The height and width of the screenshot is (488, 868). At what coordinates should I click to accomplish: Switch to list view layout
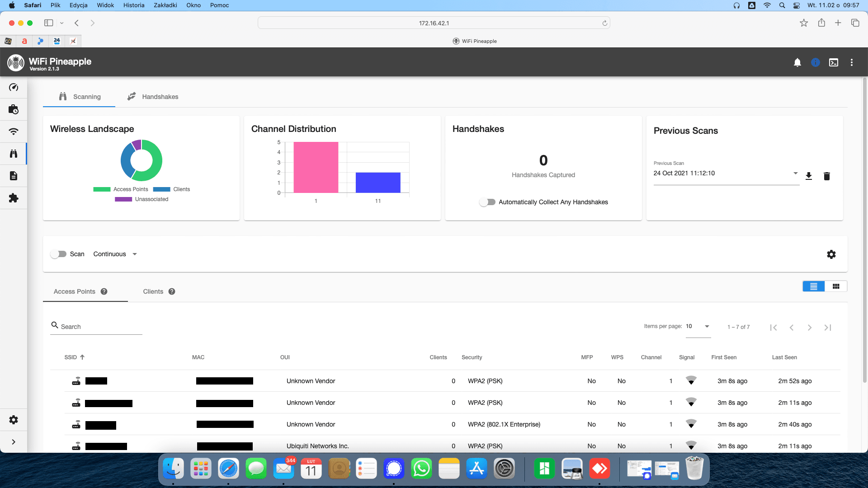814,286
